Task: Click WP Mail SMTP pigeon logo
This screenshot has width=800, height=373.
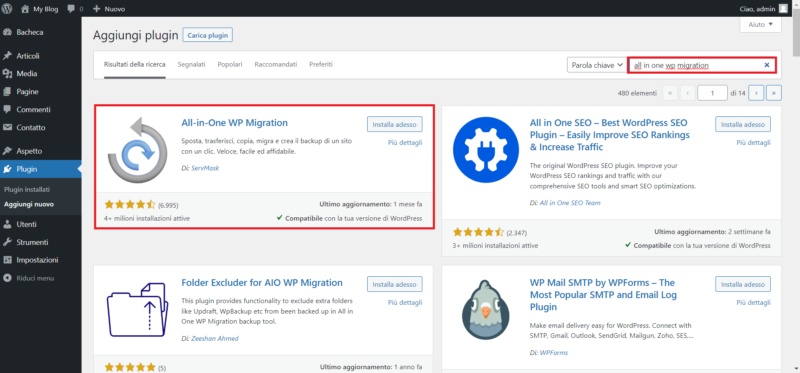Action: [x=486, y=309]
